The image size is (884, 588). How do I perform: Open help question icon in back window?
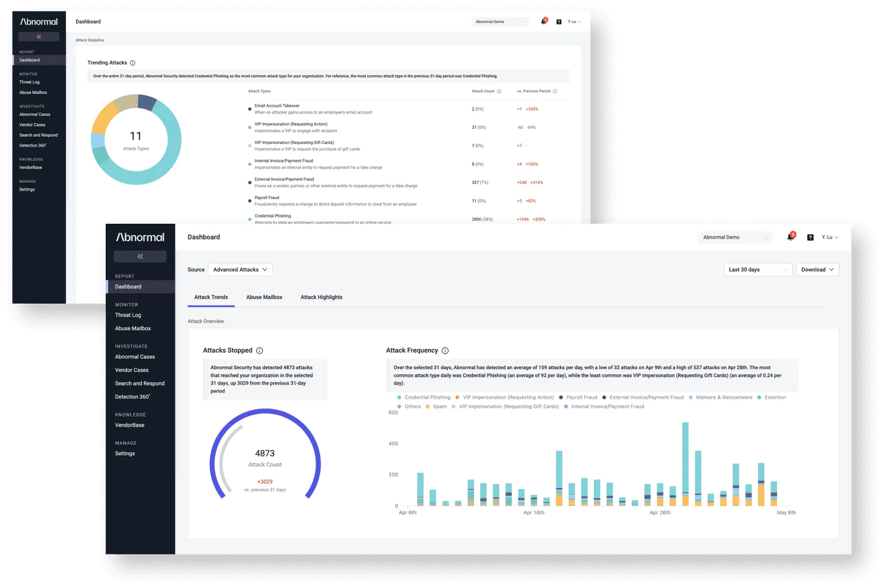(559, 22)
